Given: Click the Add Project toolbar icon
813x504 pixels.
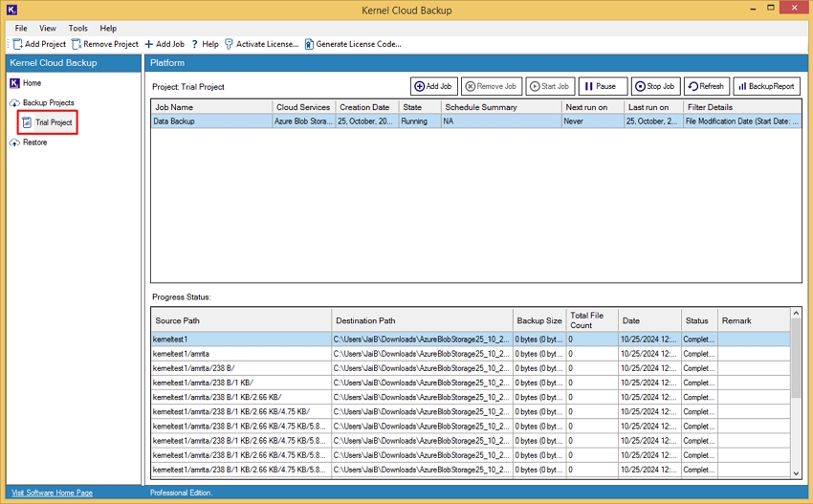Looking at the screenshot, I should (17, 44).
